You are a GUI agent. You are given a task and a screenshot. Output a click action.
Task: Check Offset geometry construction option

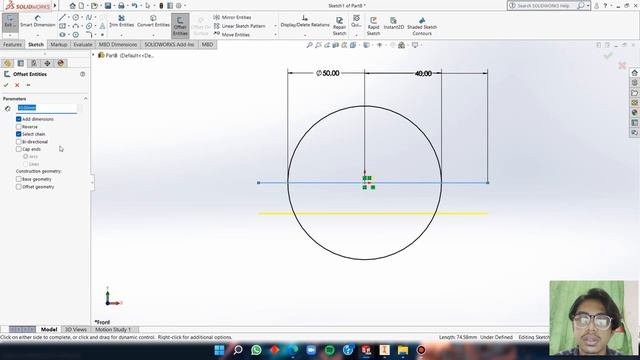click(x=18, y=187)
